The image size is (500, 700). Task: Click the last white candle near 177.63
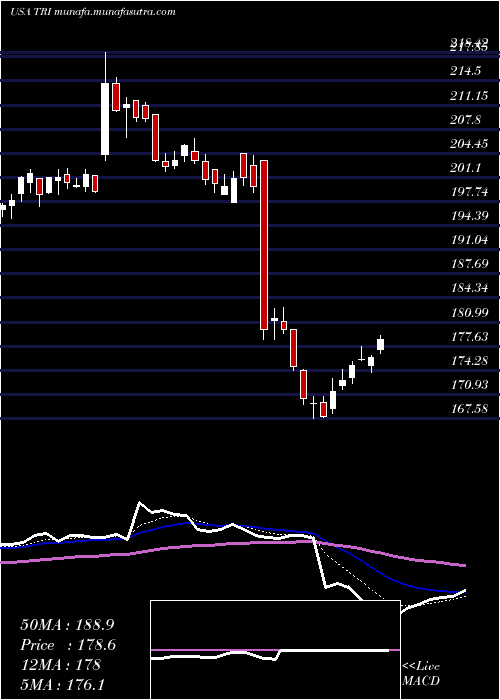(x=381, y=344)
